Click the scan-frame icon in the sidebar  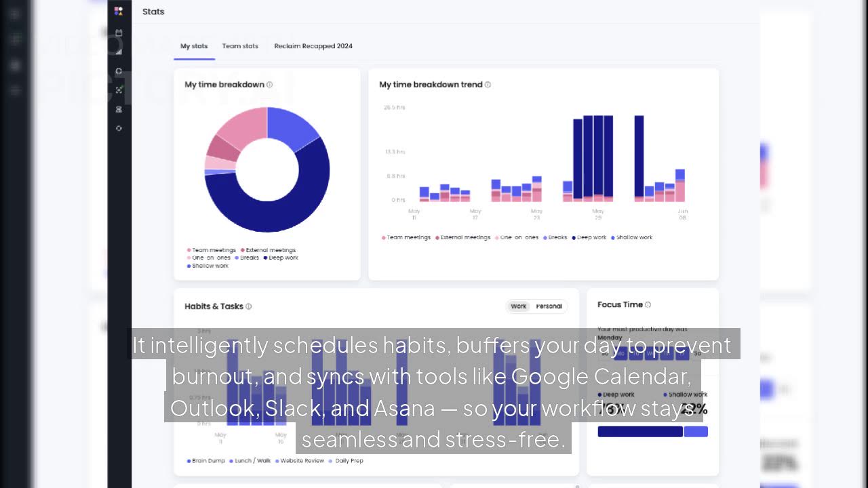click(x=119, y=89)
